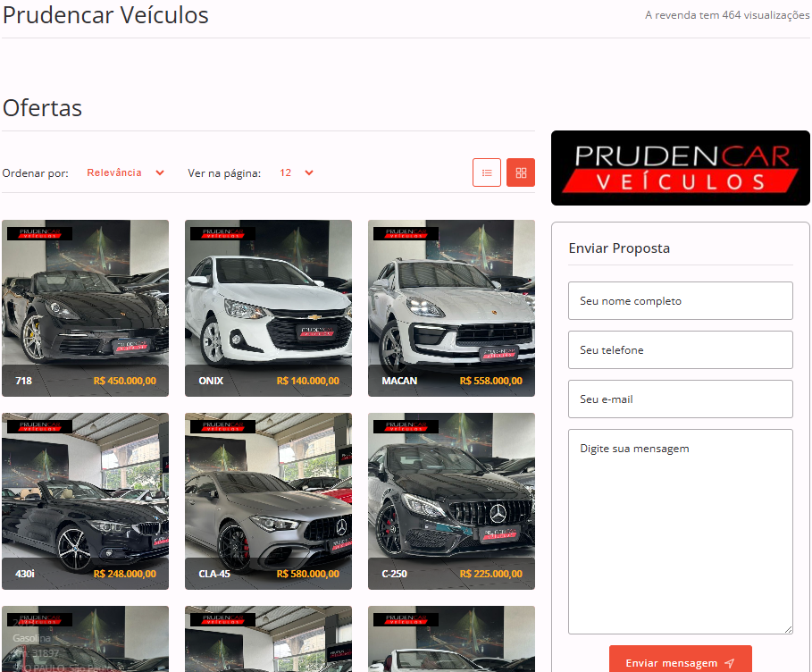Image resolution: width=812 pixels, height=672 pixels.
Task: Open the Porsche MACAN listing photo
Action: [451, 295]
